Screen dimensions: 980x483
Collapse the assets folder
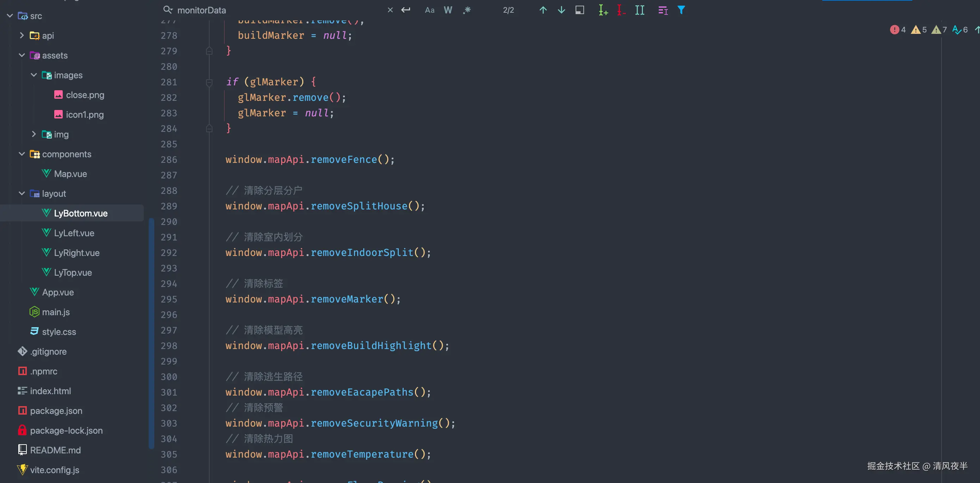point(22,56)
